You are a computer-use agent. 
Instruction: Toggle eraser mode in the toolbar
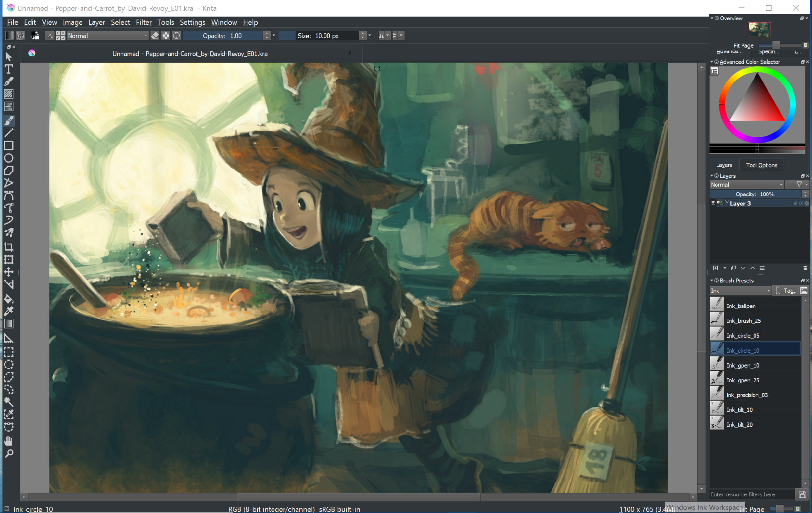pos(155,35)
